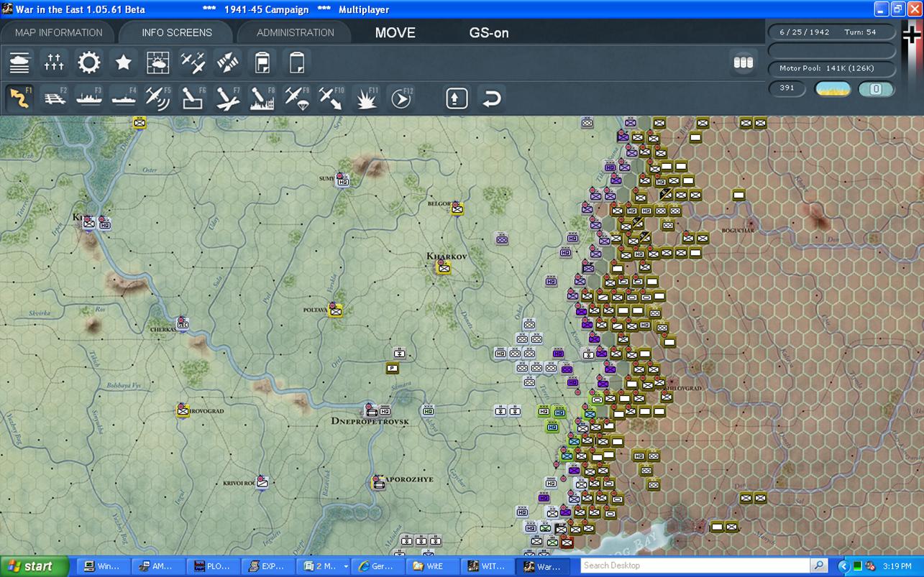Toggle the weather indicator in status panel
This screenshot has width=924, height=577.
click(833, 89)
